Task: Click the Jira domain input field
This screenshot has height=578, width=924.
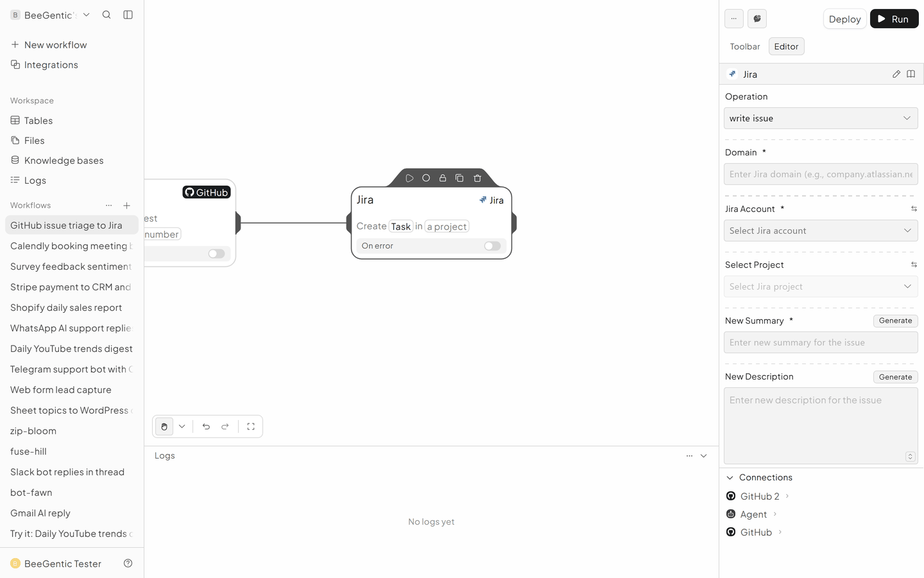Action: click(821, 174)
